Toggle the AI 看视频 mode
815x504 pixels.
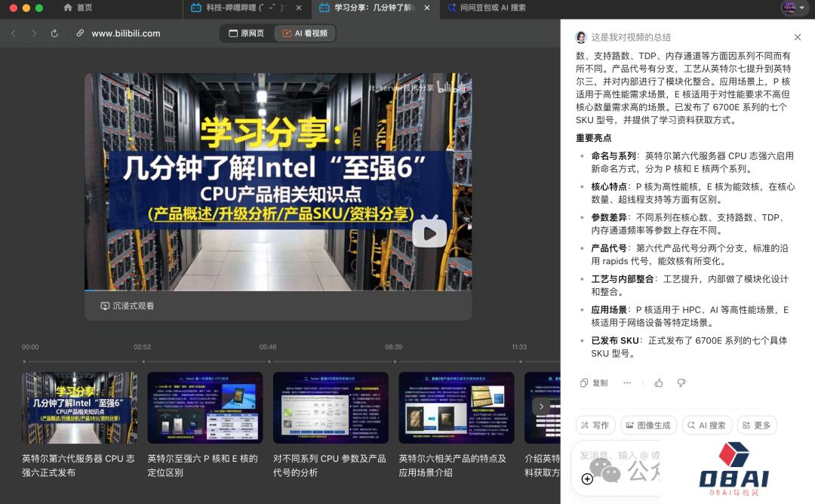tap(305, 33)
